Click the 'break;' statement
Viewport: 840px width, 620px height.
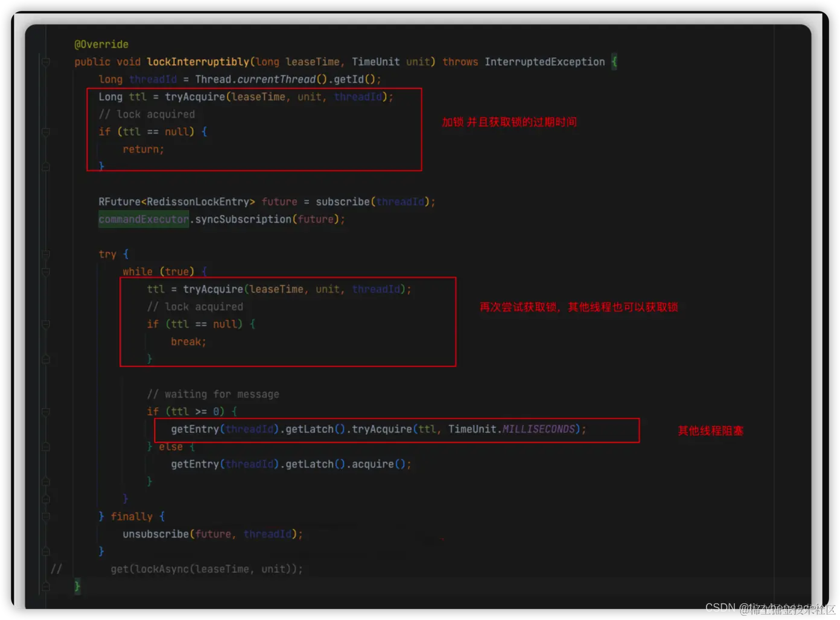point(189,342)
